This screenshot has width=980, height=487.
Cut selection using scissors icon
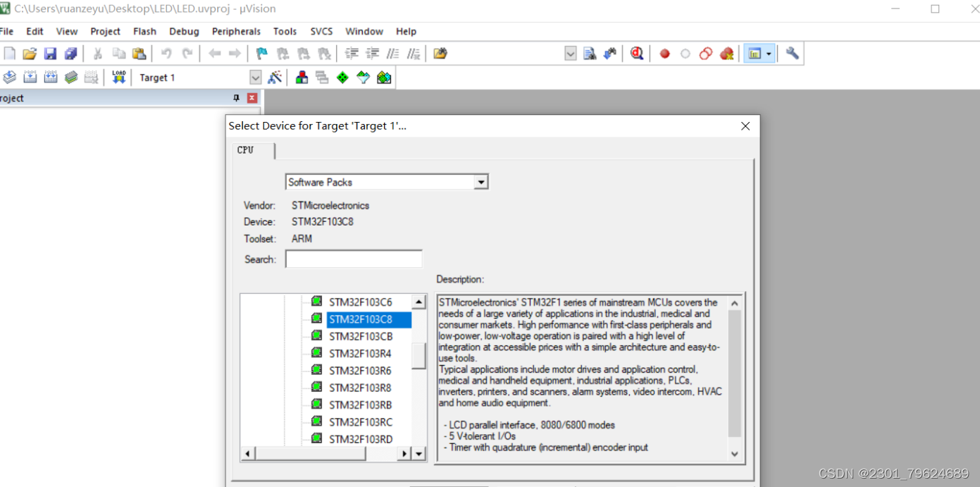click(x=98, y=54)
